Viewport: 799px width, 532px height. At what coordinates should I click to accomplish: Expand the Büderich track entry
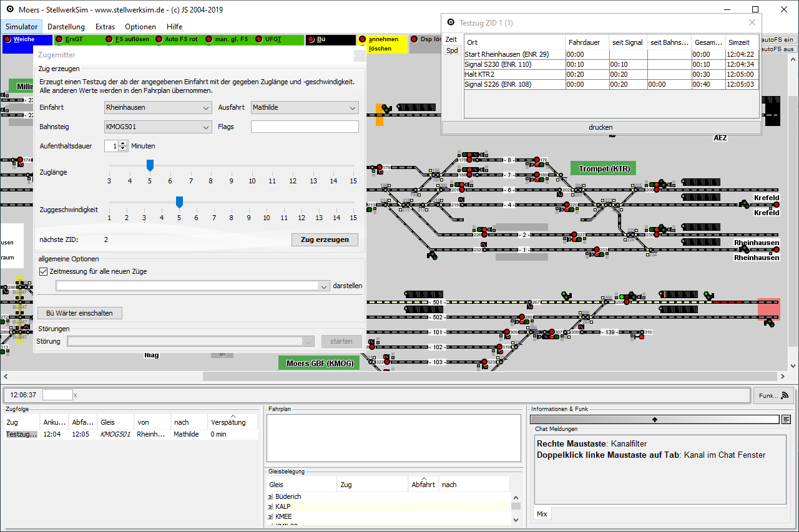point(270,497)
